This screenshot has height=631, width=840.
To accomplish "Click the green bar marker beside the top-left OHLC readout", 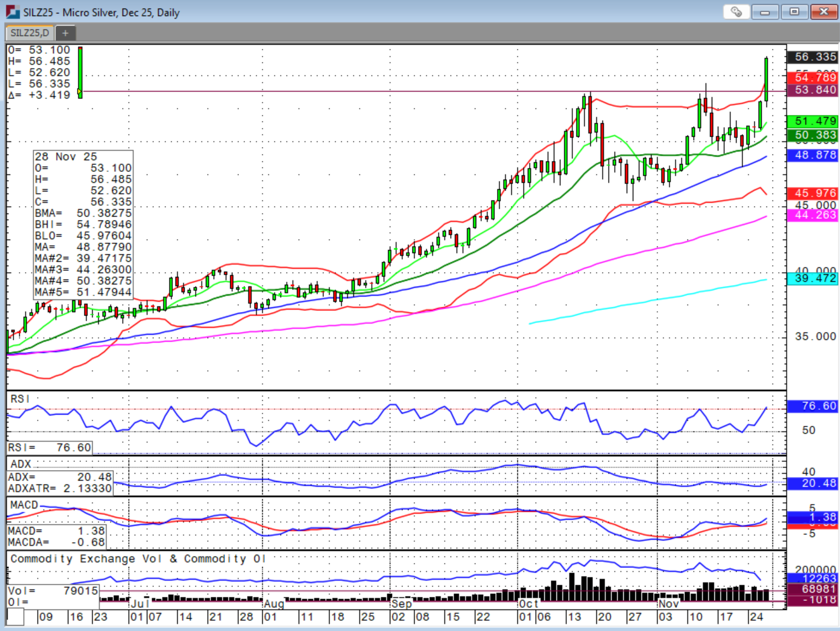I will (80, 72).
